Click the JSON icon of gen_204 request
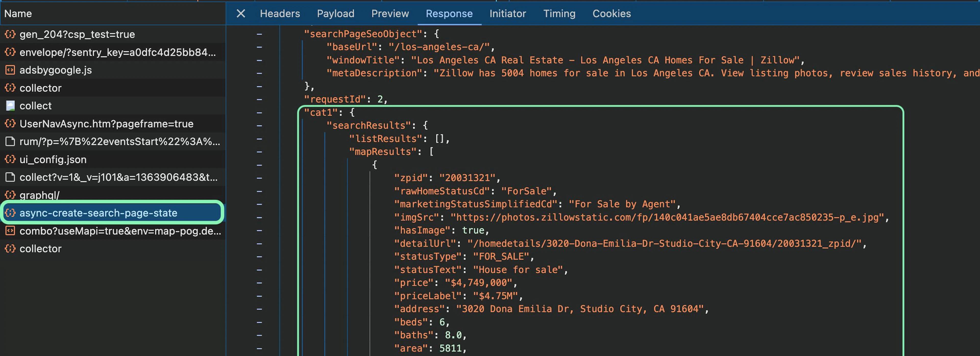Image resolution: width=980 pixels, height=356 pixels. [10, 34]
